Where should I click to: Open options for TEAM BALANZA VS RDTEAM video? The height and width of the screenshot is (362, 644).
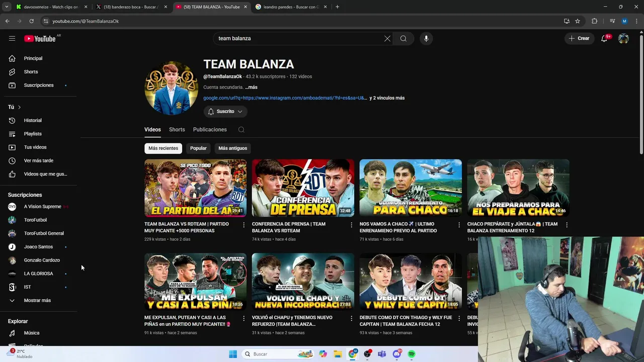coord(244,225)
